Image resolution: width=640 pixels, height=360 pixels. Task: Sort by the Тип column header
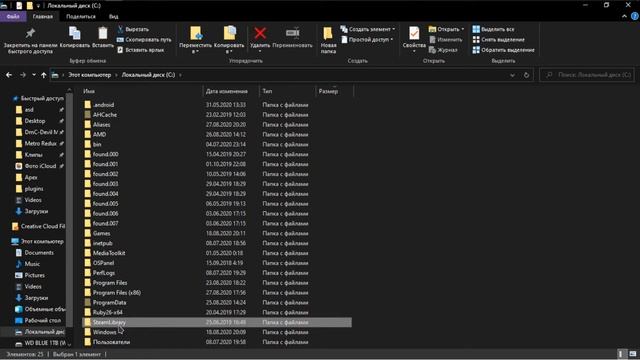coord(287,91)
